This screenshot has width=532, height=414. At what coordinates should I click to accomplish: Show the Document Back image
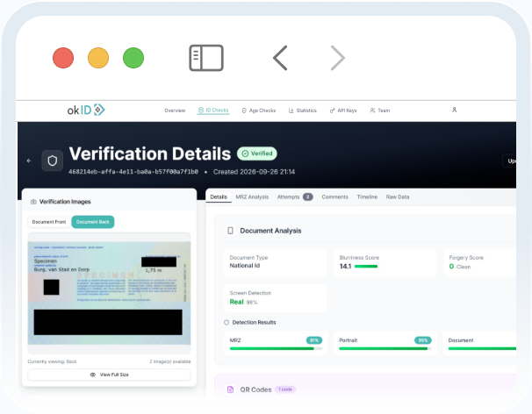click(x=93, y=222)
